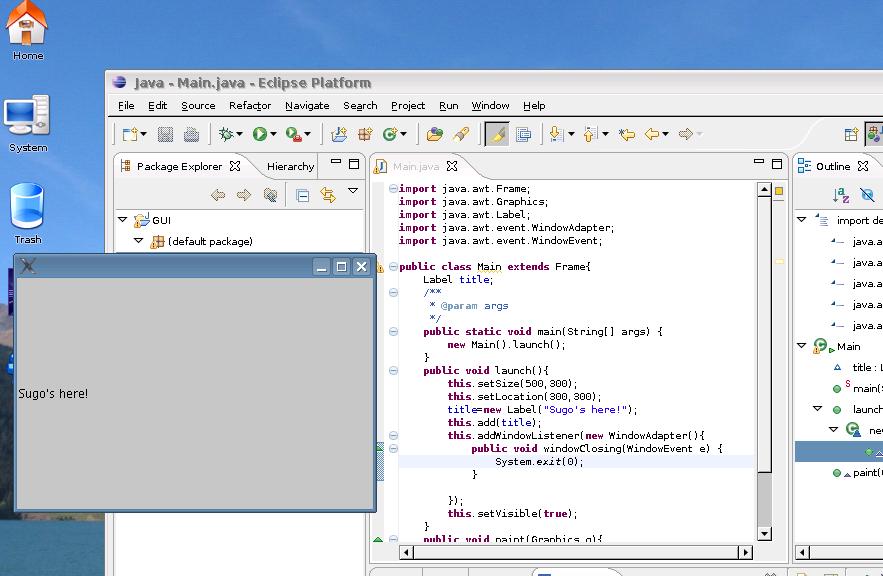
Task: Click the Previous Annotation arrow icon
Action: (590, 134)
